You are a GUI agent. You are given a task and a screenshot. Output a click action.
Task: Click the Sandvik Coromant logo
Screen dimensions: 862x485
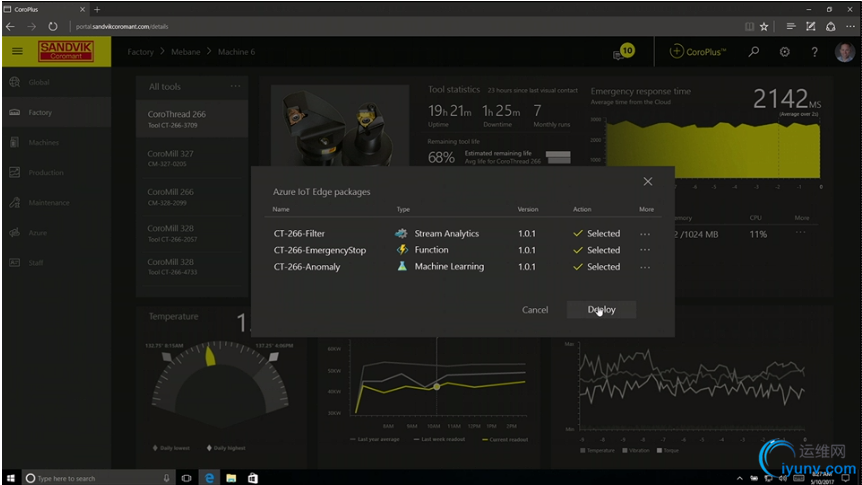(x=66, y=51)
